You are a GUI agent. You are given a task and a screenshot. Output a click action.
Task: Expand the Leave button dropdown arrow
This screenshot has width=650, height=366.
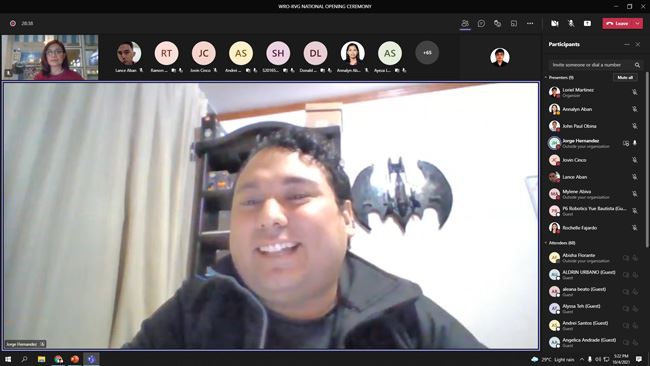tap(638, 24)
